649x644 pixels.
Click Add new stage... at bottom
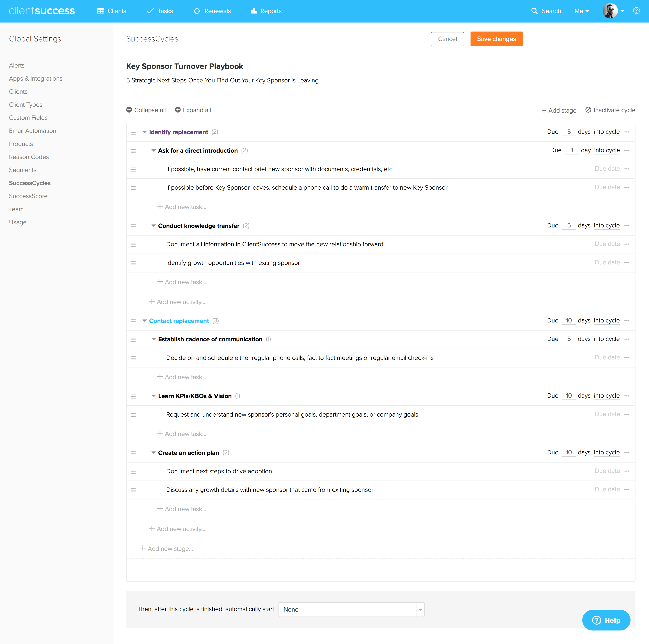point(166,548)
